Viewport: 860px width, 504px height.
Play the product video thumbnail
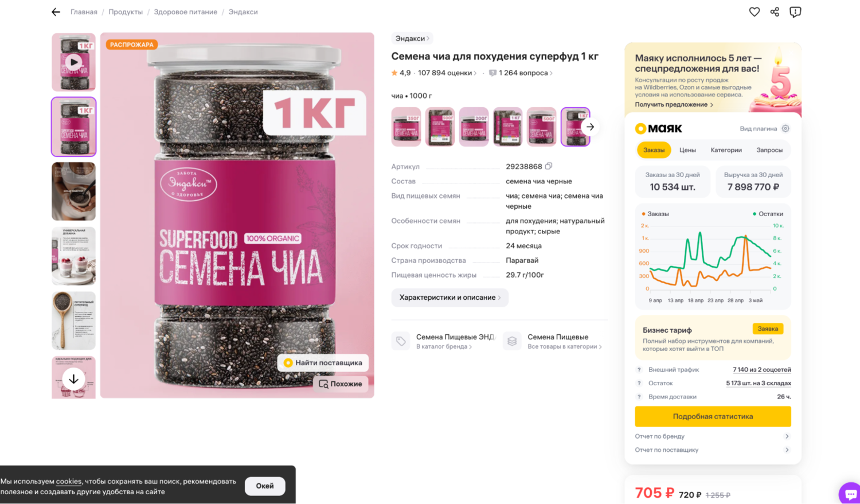[73, 62]
